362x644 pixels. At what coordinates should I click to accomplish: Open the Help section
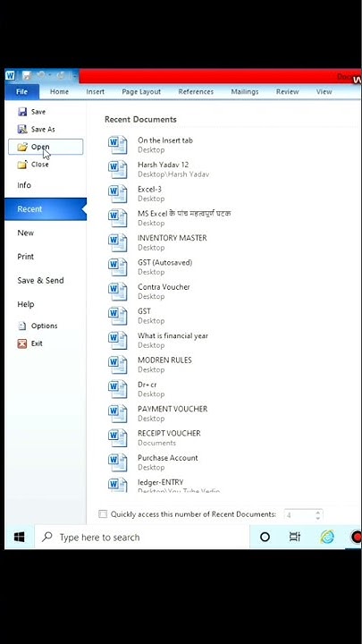[x=46, y=304]
